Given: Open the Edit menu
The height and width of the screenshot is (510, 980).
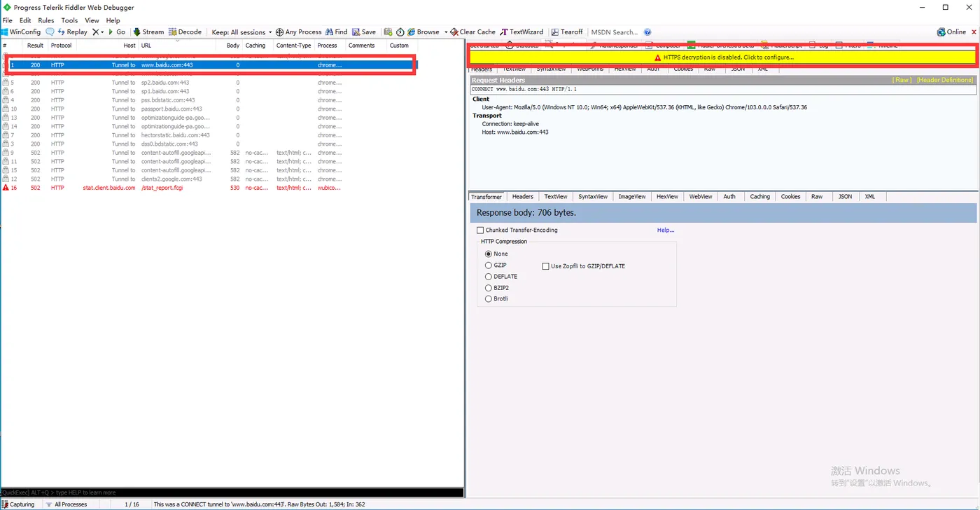Looking at the screenshot, I should point(25,20).
